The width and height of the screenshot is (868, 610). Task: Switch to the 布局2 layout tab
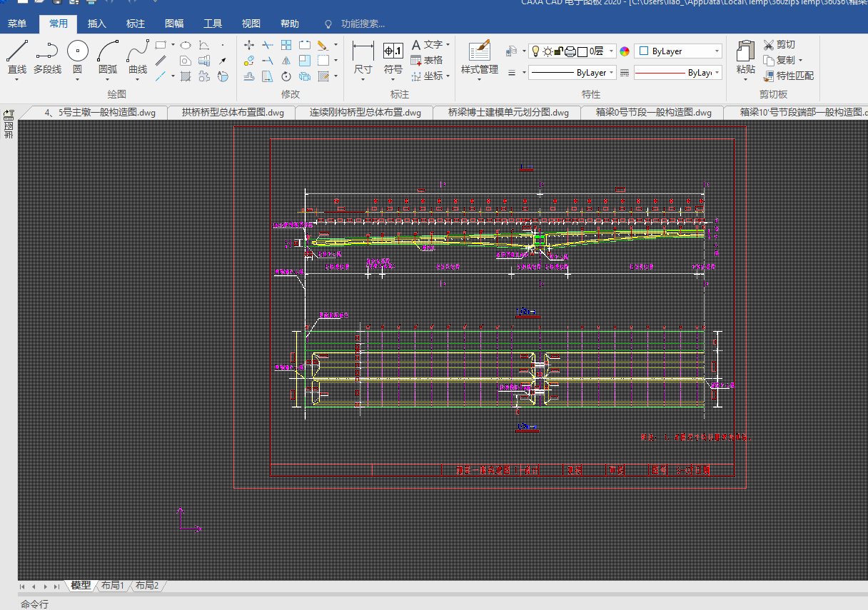pyautogui.click(x=147, y=586)
